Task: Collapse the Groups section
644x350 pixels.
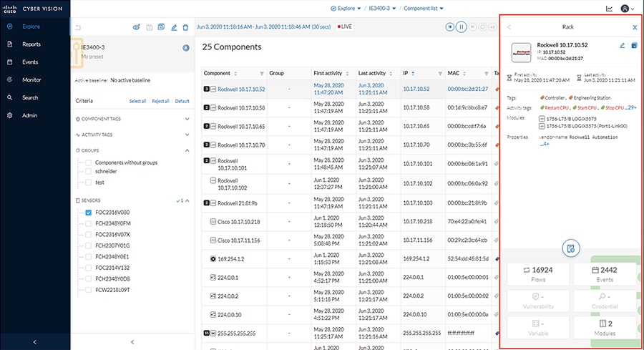Action: (187, 151)
